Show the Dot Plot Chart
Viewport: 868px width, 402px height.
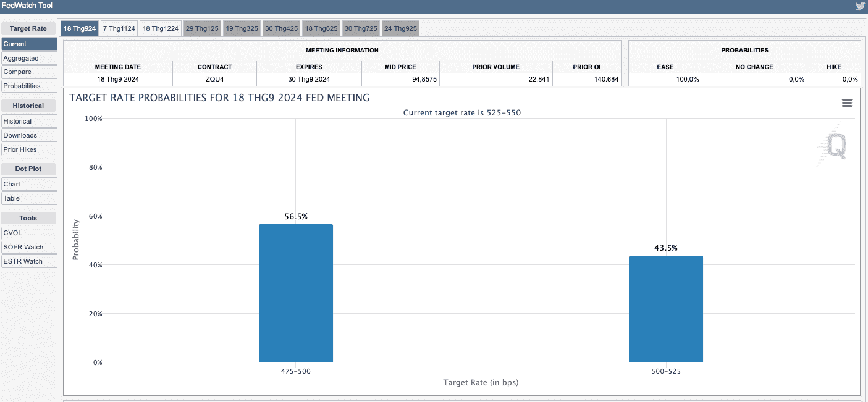pyautogui.click(x=29, y=184)
